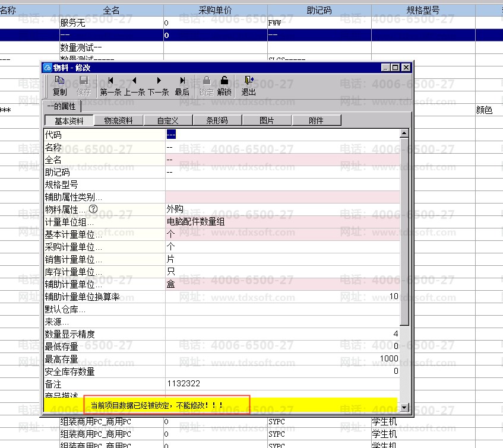Screen dimensions: 503x448
Task: Click the 辅助属性类别 field
Action: coord(283,197)
